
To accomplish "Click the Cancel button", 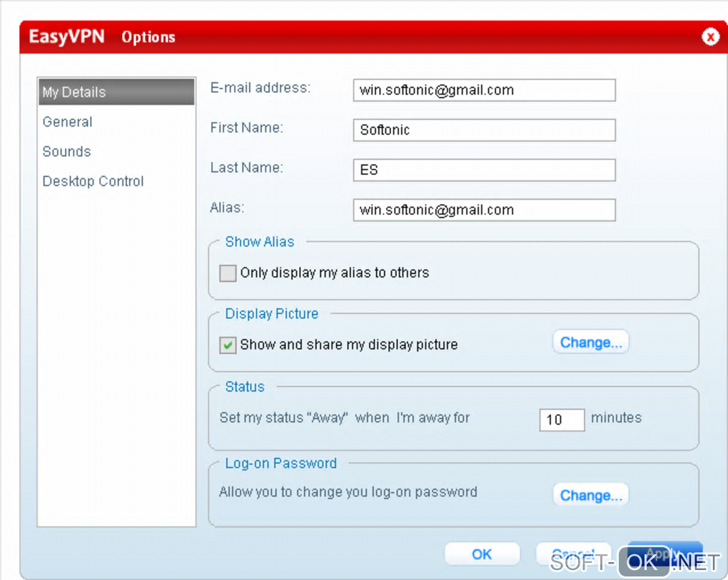I will [x=573, y=554].
